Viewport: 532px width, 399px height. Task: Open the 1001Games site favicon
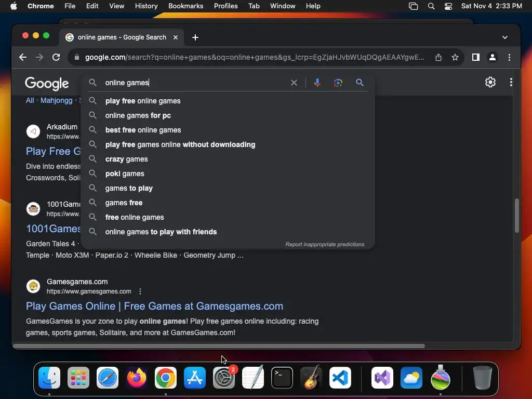tap(33, 209)
